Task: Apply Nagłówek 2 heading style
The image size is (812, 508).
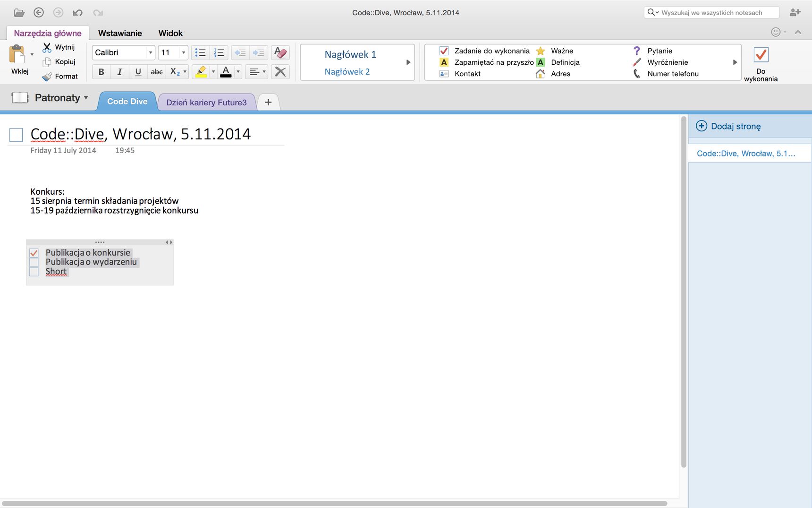Action: point(347,72)
